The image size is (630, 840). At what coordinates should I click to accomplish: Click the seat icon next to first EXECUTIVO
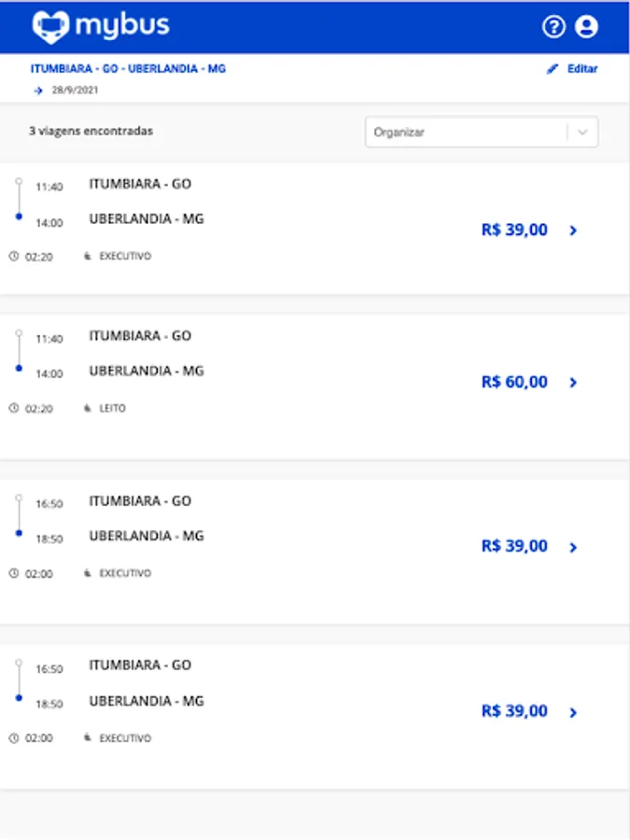pos(88,256)
